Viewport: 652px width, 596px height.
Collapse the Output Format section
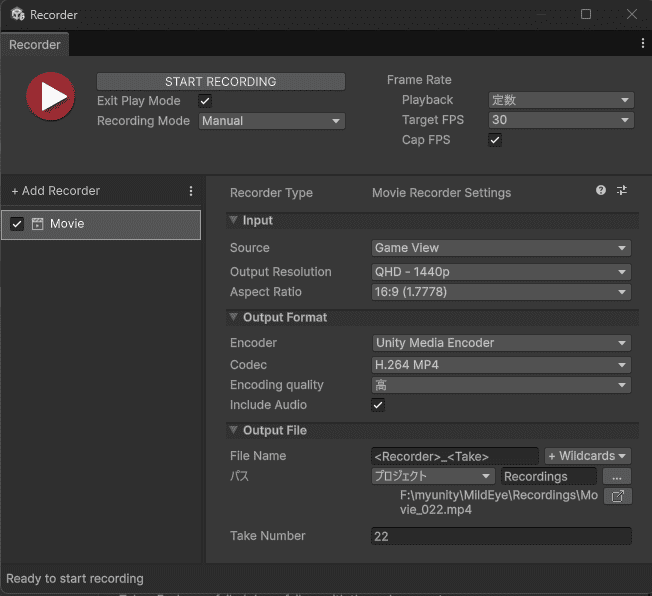tap(234, 317)
